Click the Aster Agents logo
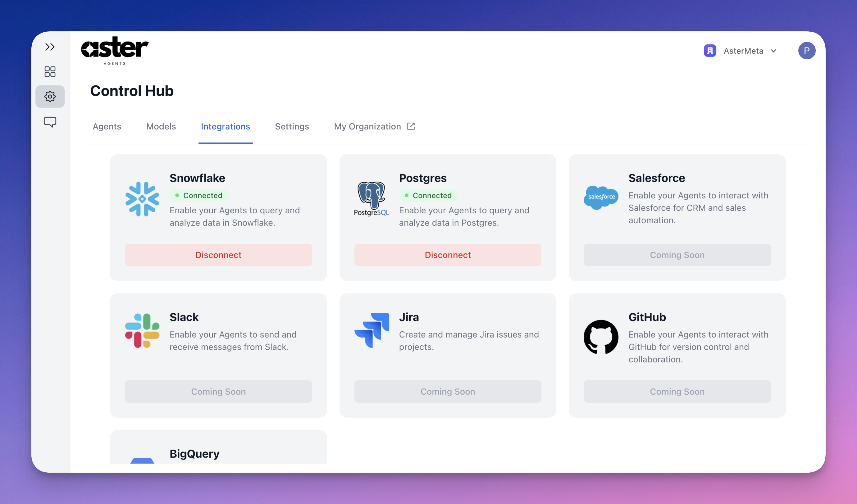This screenshot has height=504, width=857. [115, 51]
